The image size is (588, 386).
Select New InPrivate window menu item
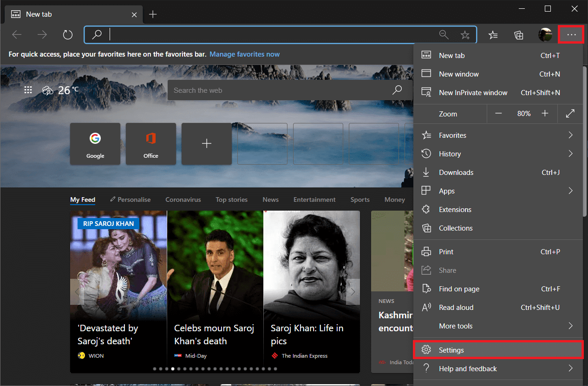pos(473,93)
